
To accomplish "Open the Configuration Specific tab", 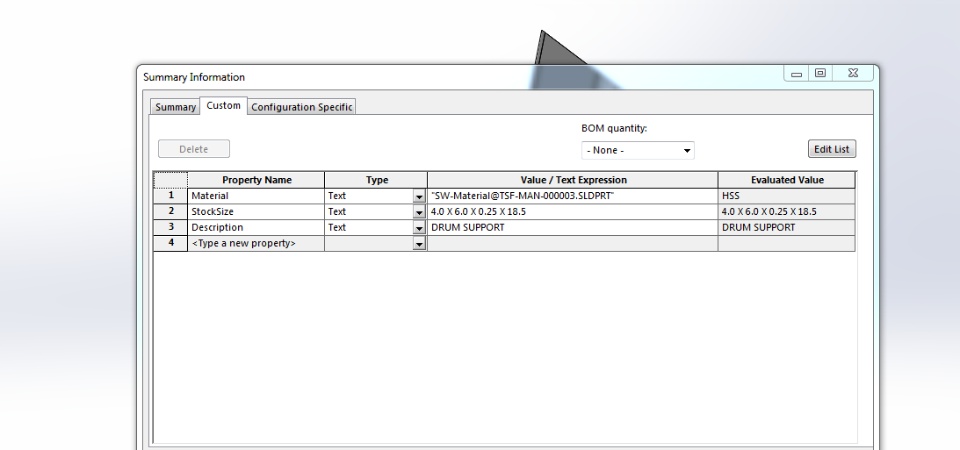I will pos(301,107).
